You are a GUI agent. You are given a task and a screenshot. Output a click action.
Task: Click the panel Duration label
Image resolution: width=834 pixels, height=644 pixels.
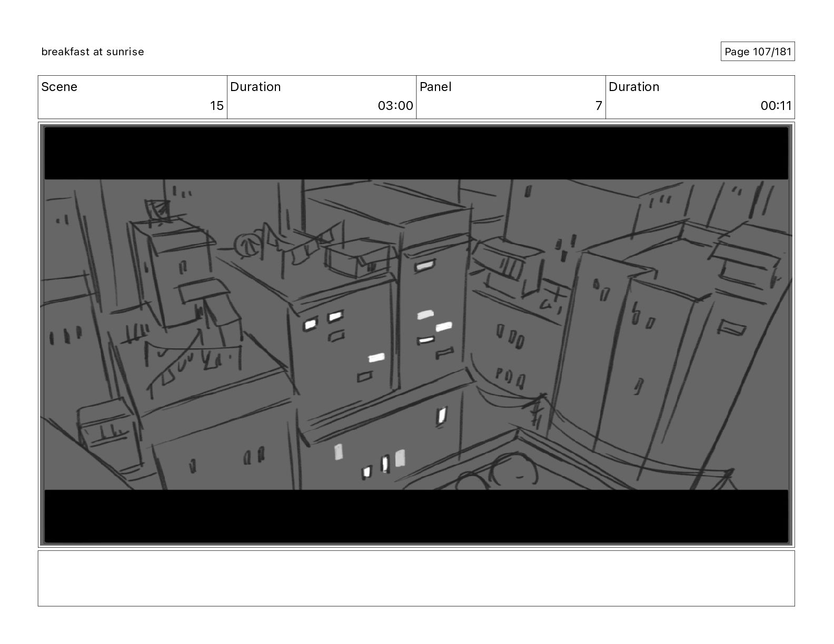(634, 87)
